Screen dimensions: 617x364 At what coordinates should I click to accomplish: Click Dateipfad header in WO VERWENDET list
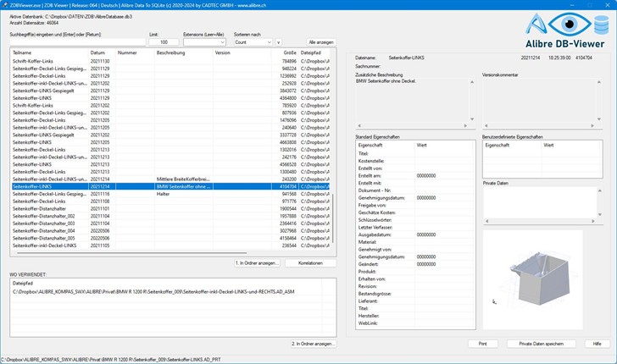[166, 283]
